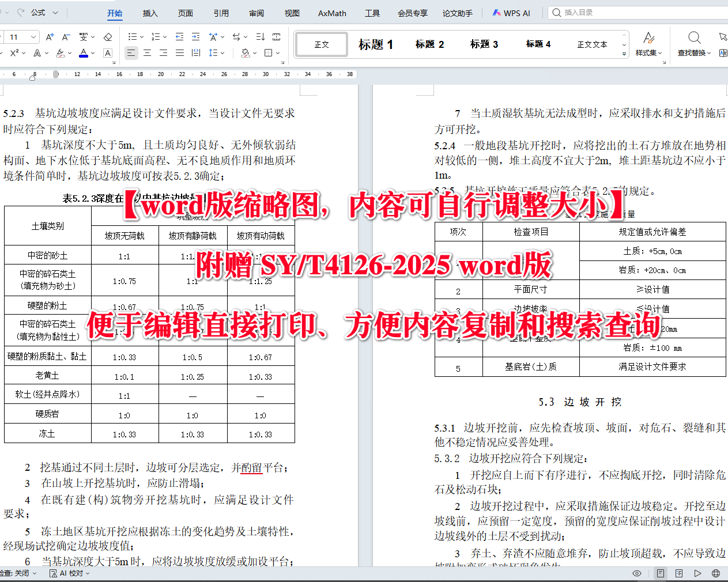Viewport: 728px width, 582px height.
Task: Open the 视图 tab
Action: tap(292, 13)
